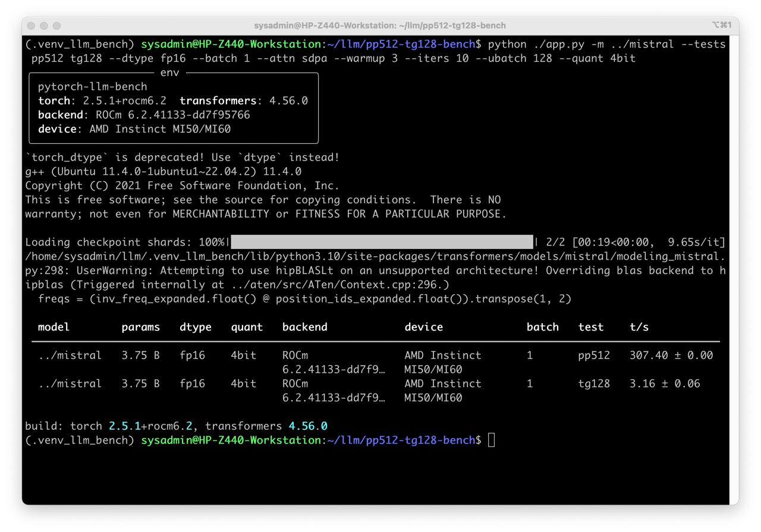
Task: Click '../mistral' in the tg128 row
Action: (70, 384)
